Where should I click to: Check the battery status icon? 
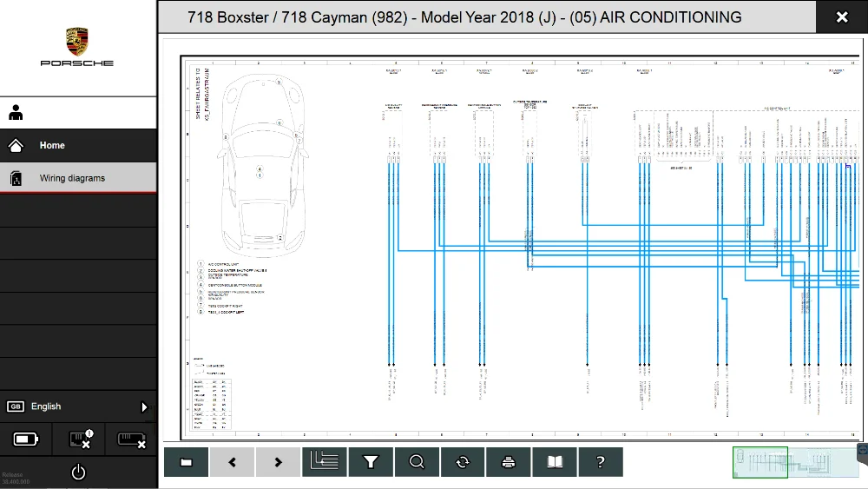[25, 439]
